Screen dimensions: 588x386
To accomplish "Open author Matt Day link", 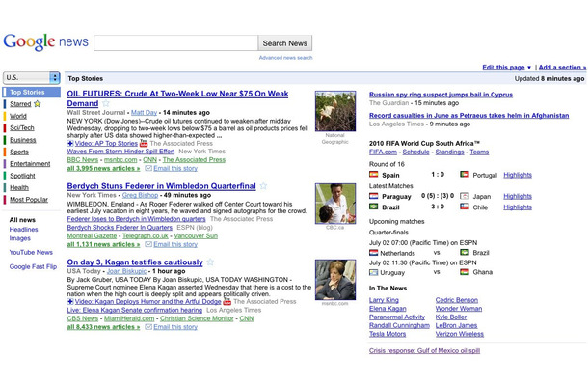I will click(x=144, y=112).
